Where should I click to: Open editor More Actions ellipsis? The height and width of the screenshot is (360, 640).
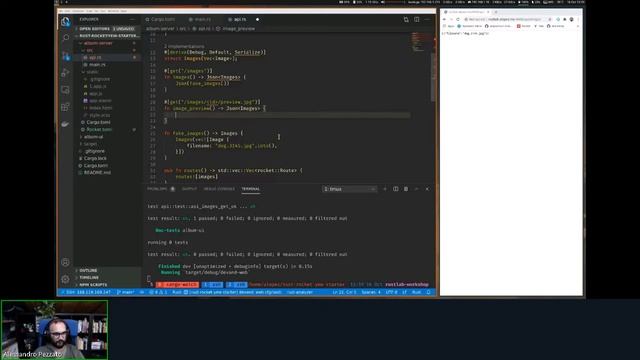pos(427,19)
